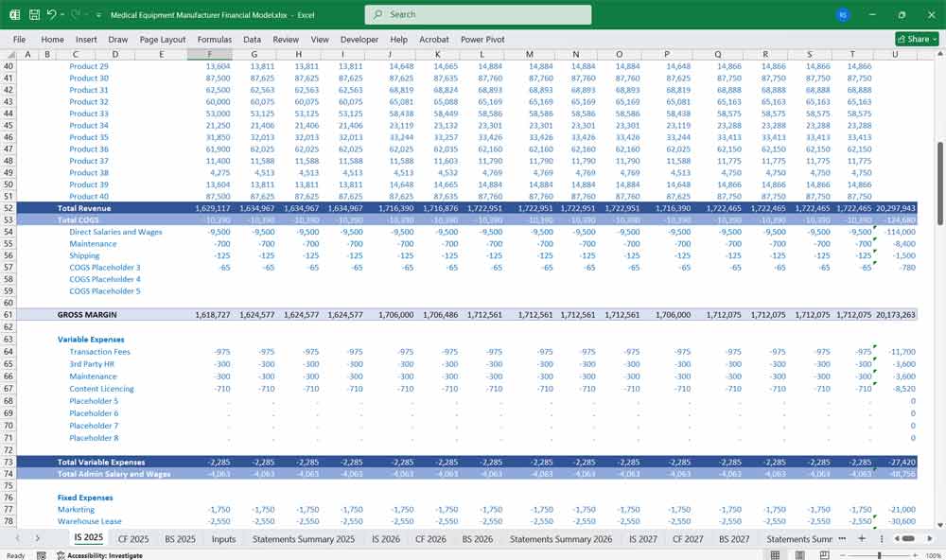Select Page Layout view from status bar
946x560 pixels.
pyautogui.click(x=800, y=553)
